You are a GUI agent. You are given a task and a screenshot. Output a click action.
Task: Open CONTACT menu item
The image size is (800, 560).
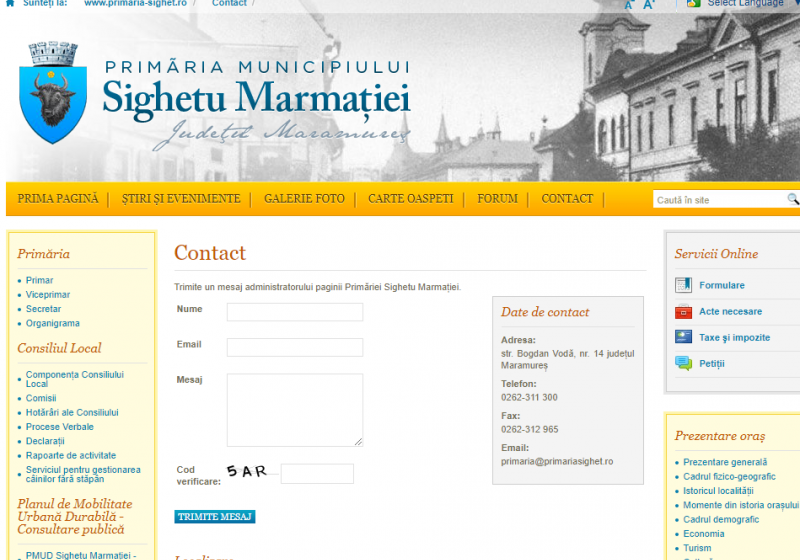coord(567,198)
